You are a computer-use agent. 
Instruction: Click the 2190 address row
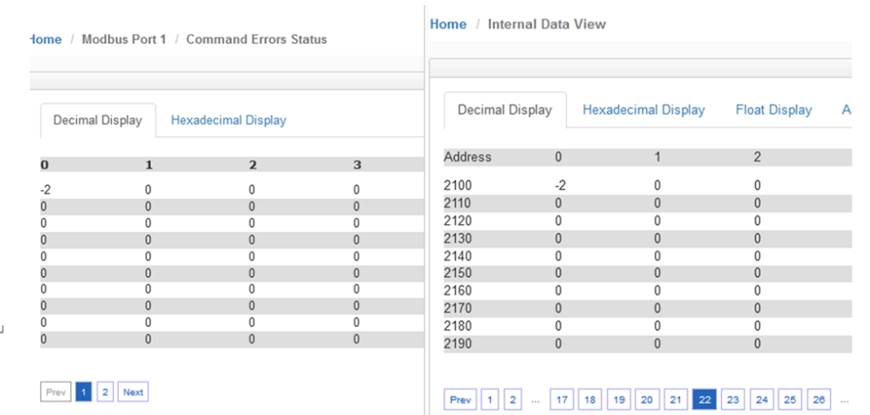coord(648,344)
